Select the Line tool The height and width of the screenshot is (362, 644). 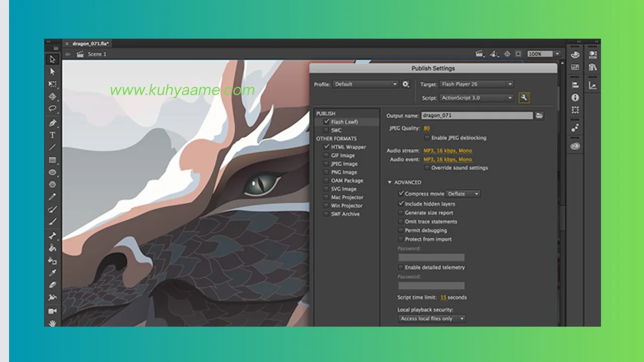[x=52, y=147]
